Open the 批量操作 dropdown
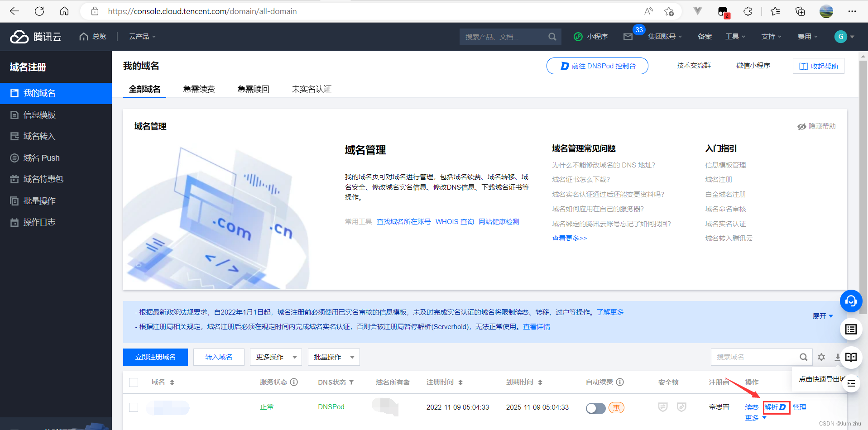Screen dimensions: 868x430 coord(334,357)
